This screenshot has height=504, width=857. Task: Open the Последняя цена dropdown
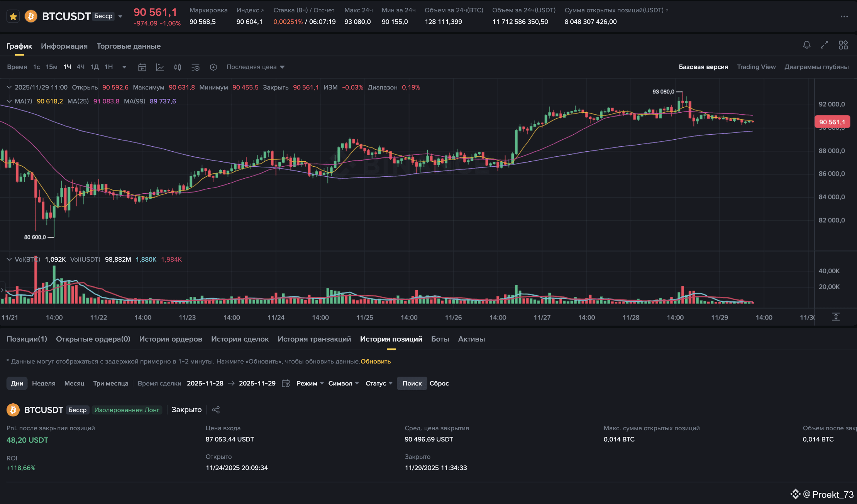255,67
